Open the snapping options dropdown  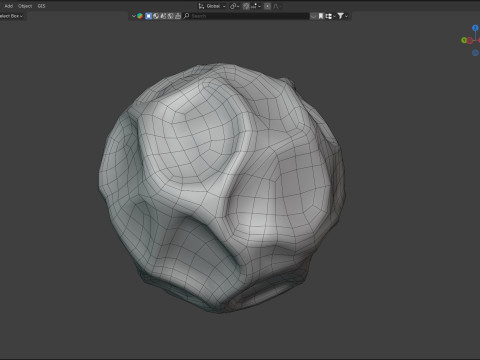point(256,6)
